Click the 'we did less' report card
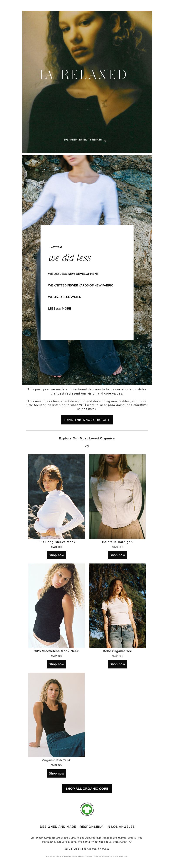Viewport: 174px width, 868px height. pyautogui.click(x=87, y=282)
